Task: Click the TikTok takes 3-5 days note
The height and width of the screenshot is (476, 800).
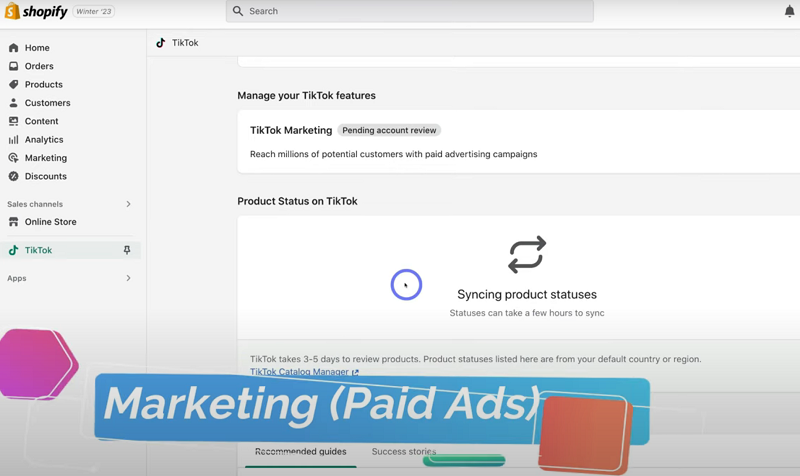Action: tap(476, 359)
